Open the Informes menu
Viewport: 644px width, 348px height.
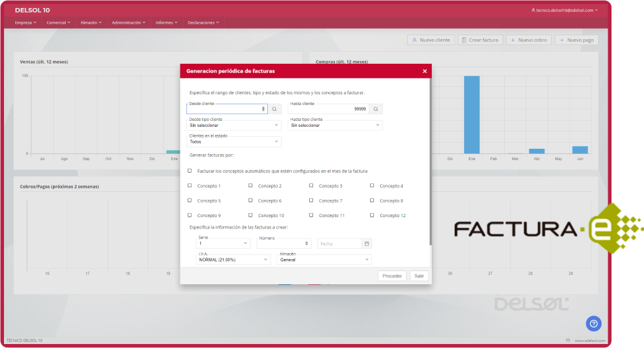point(166,23)
